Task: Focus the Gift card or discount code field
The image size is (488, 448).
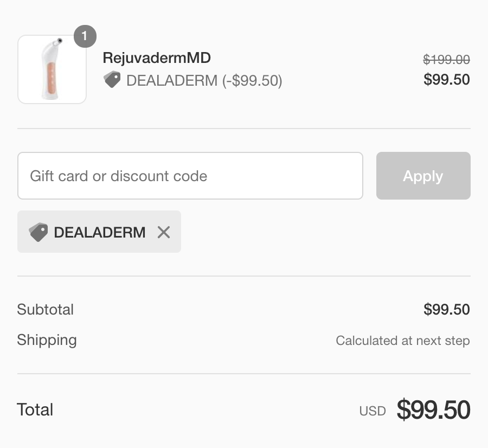Action: (x=190, y=176)
